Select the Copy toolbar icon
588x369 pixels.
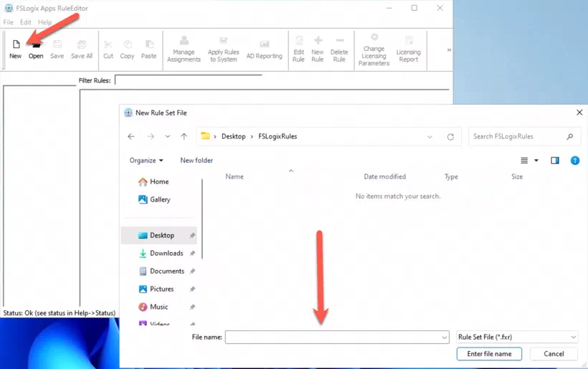point(127,50)
